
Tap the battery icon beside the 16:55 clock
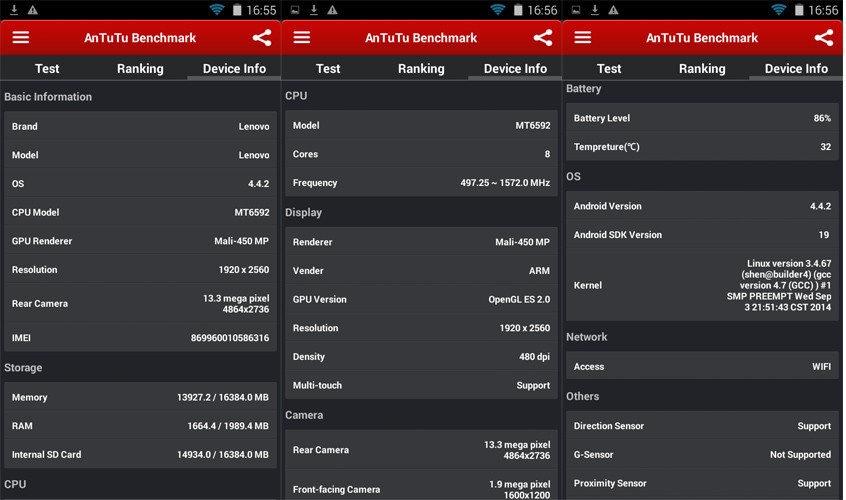pyautogui.click(x=237, y=10)
